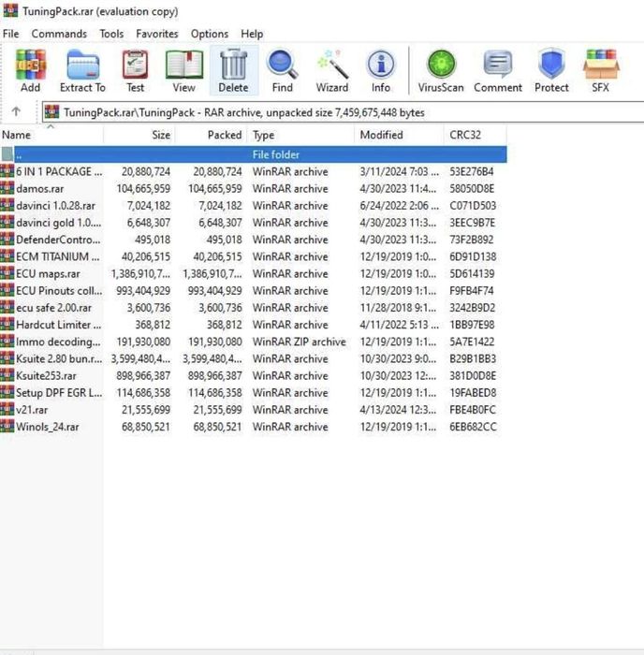
Task: Select Ksuite253.rar file name
Action: tap(46, 376)
